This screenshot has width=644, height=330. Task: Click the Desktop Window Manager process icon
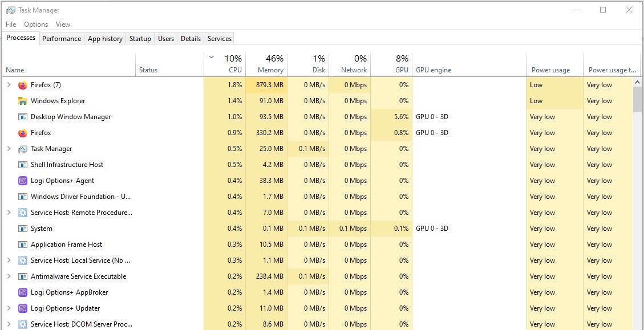23,117
